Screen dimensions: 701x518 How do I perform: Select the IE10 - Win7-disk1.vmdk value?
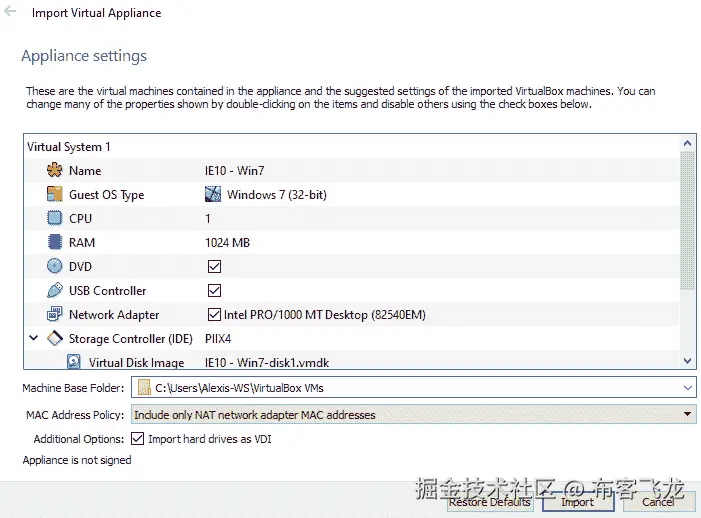267,362
